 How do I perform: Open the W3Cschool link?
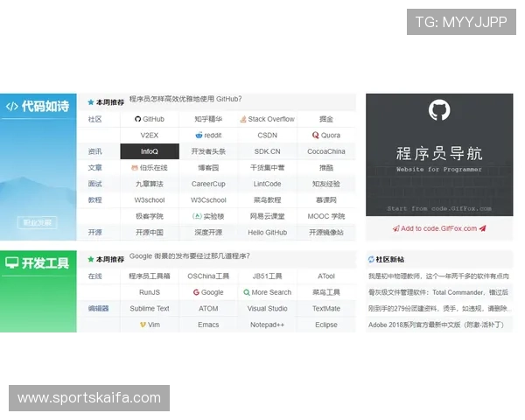click(208, 200)
